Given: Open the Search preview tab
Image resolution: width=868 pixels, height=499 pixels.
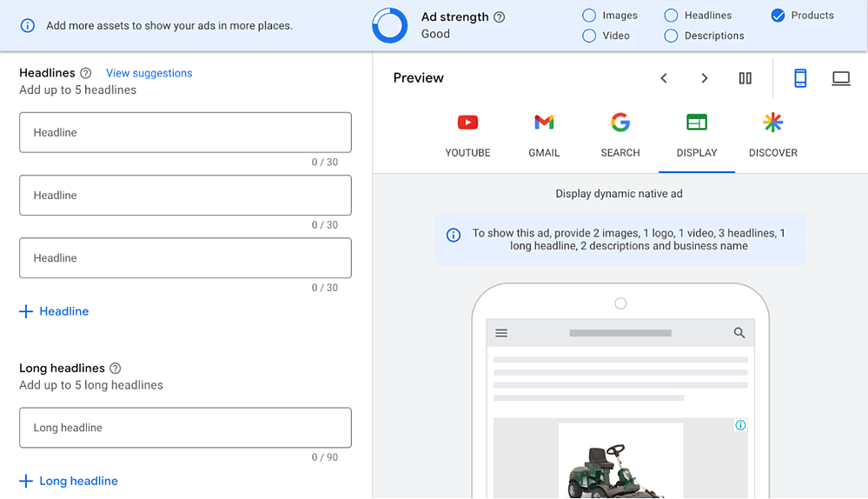Looking at the screenshot, I should click(620, 136).
